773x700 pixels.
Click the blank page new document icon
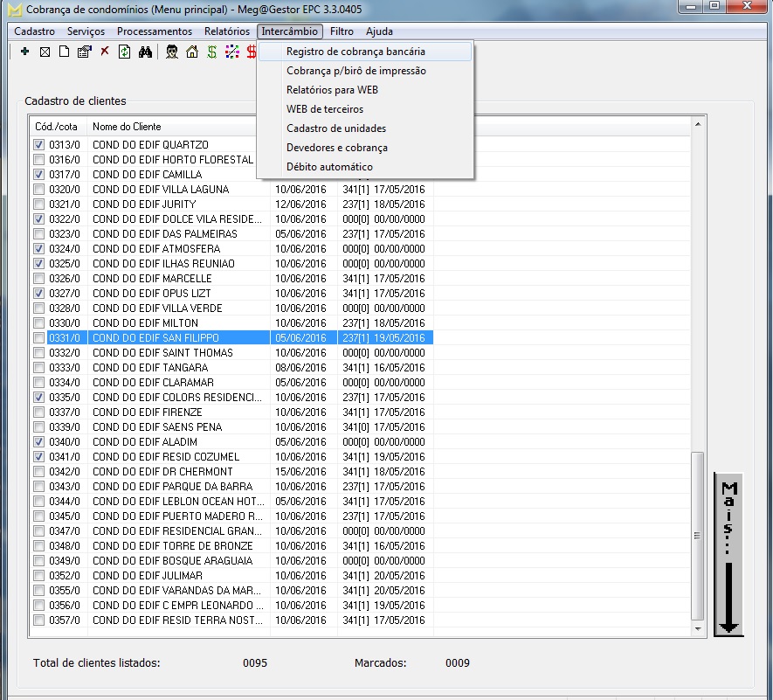click(x=64, y=52)
